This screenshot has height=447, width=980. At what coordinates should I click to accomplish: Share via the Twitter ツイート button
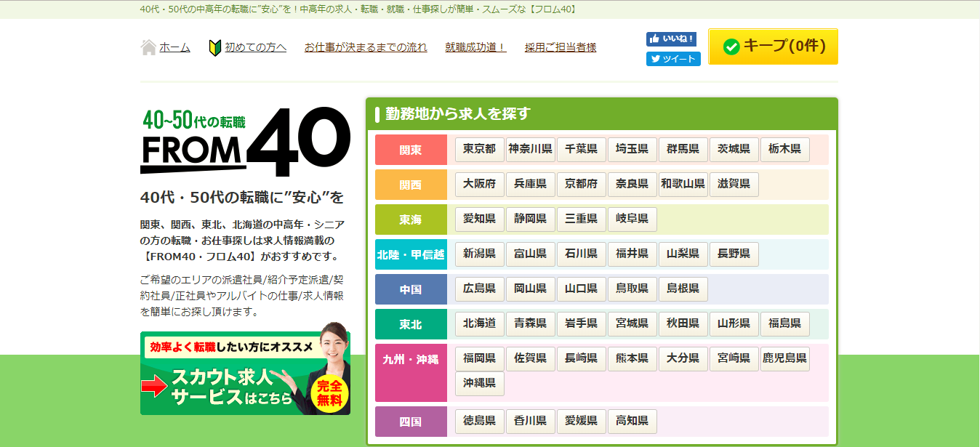click(673, 59)
